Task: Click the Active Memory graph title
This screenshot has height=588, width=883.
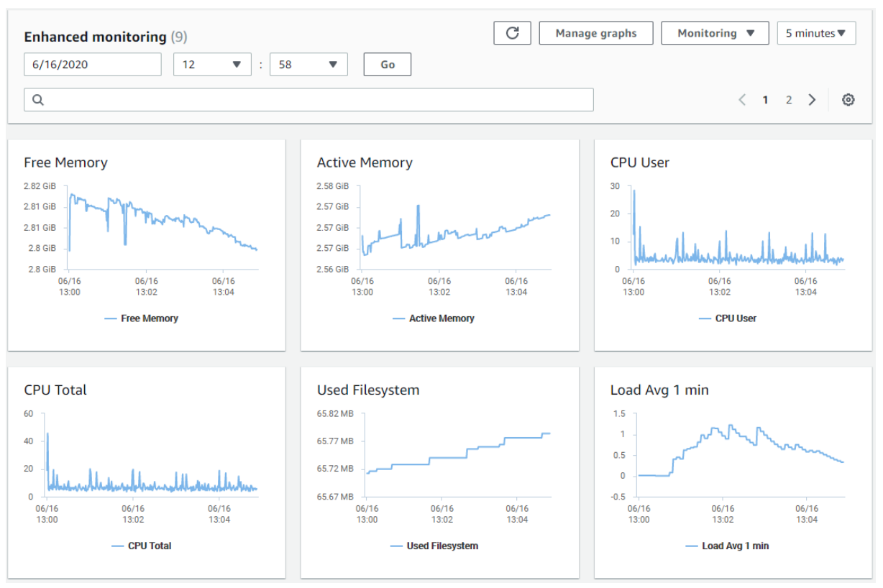Action: pyautogui.click(x=365, y=162)
